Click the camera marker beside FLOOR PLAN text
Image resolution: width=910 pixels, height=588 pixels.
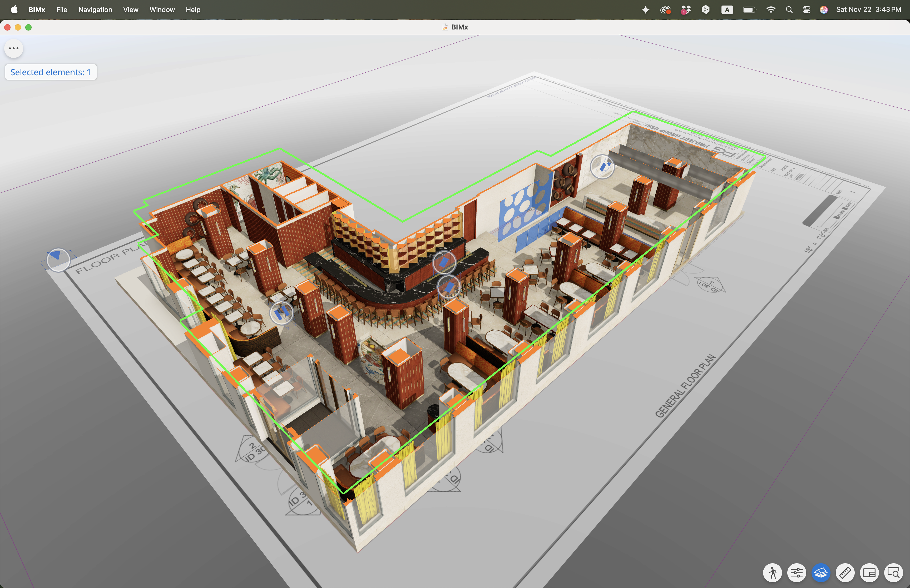pos(58,260)
